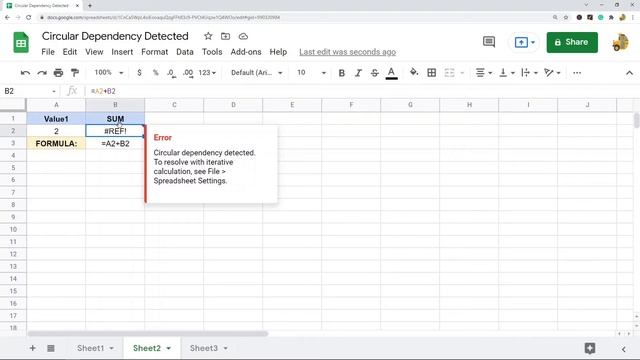Show the side panel with bottom chevron
Image resolution: width=640 pixels, height=360 pixels.
tap(624, 349)
